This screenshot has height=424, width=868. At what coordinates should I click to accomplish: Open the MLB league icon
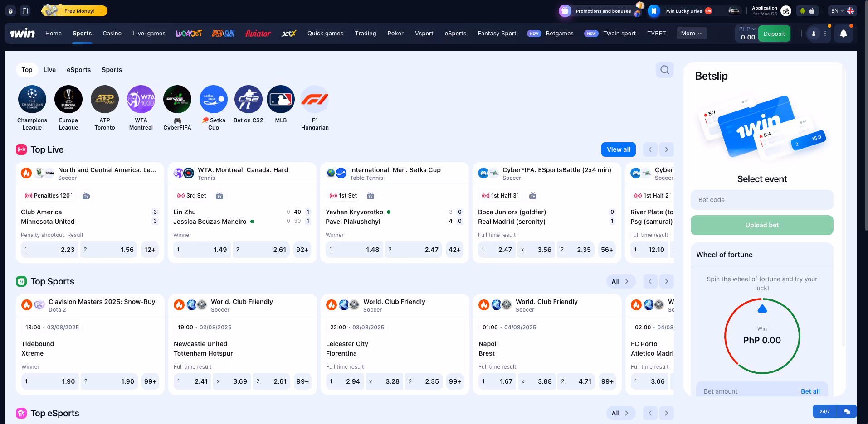point(281,99)
